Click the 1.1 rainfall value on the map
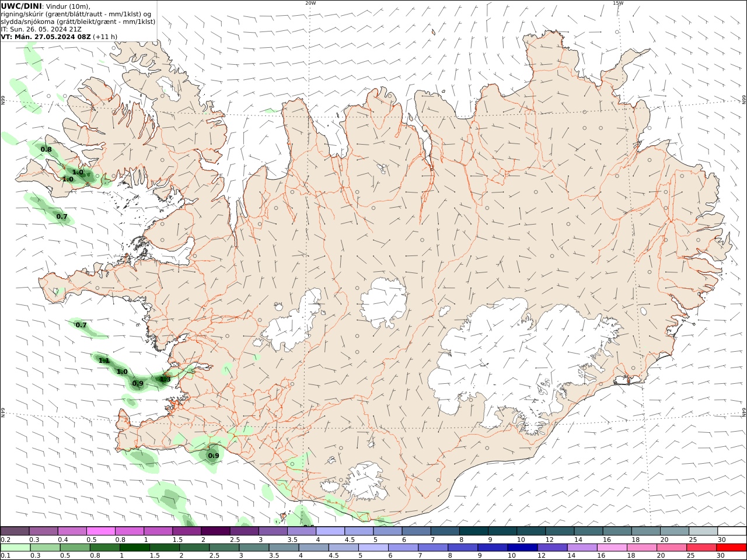Image resolution: width=747 pixels, height=560 pixels. (x=104, y=360)
